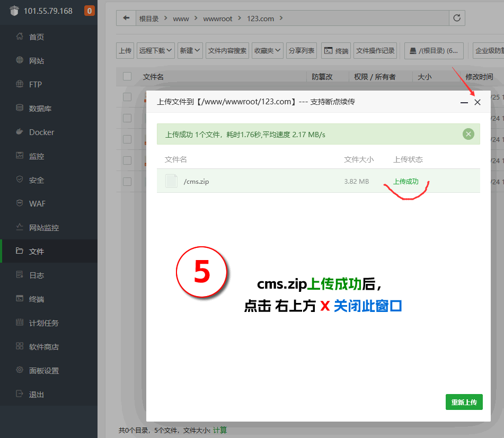Screen dimensions: 504x438
Task: Dismiss the green upload success banner
Action: click(468, 134)
